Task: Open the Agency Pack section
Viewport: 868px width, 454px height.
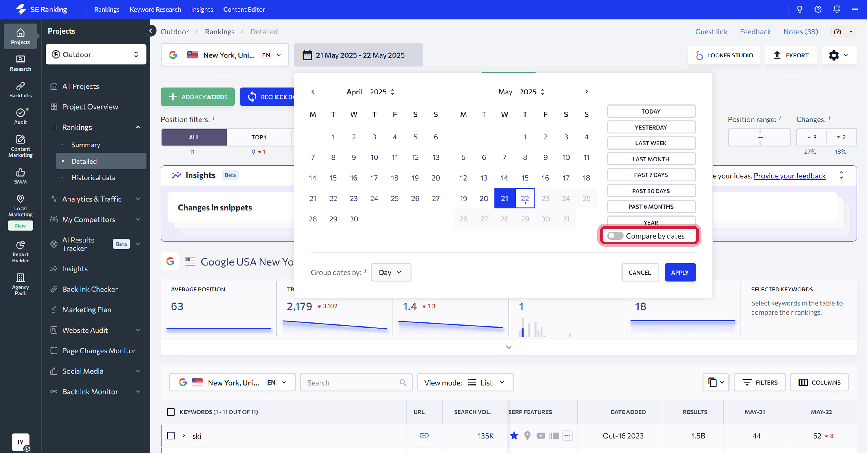Action: point(20,284)
